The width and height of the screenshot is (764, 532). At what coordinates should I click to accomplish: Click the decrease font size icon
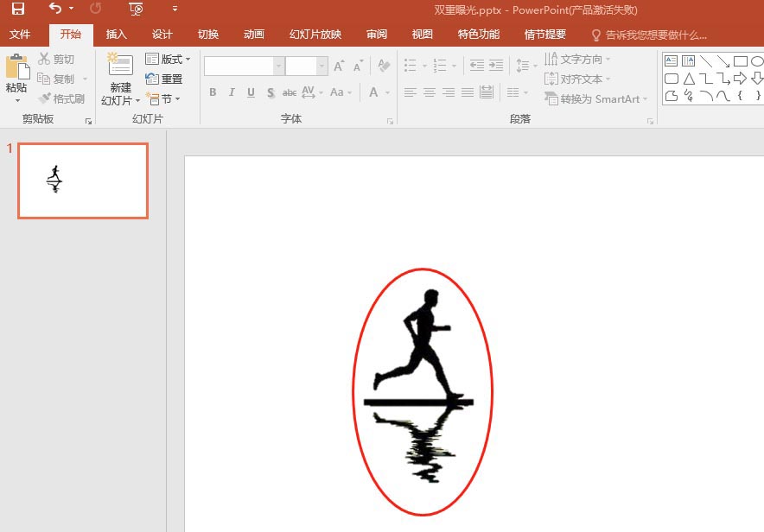tap(359, 66)
